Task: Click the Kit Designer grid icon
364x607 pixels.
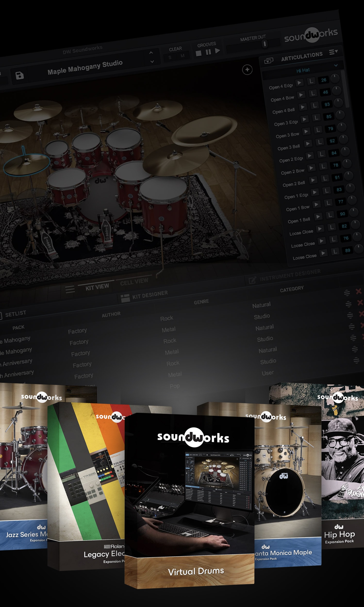Action: (x=125, y=298)
